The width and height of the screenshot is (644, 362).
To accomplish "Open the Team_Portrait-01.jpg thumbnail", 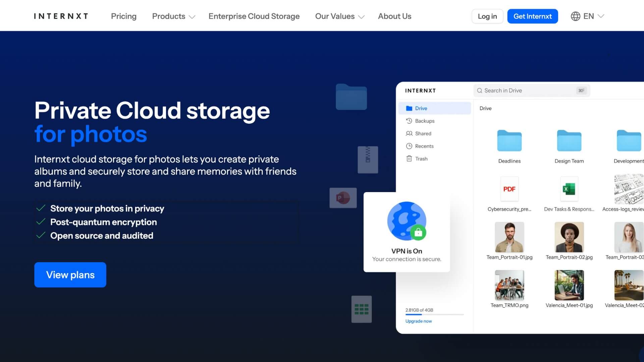I will click(x=509, y=237).
